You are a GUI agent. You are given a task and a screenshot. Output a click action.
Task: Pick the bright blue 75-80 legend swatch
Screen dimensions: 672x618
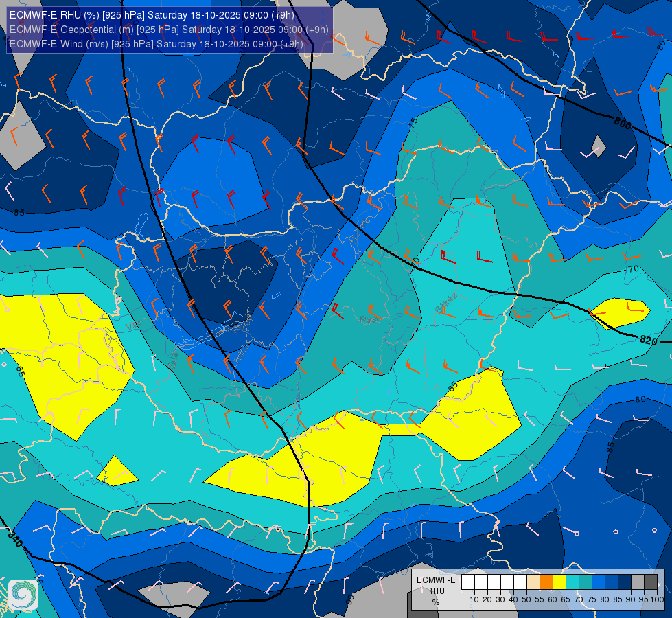pyautogui.click(x=599, y=582)
